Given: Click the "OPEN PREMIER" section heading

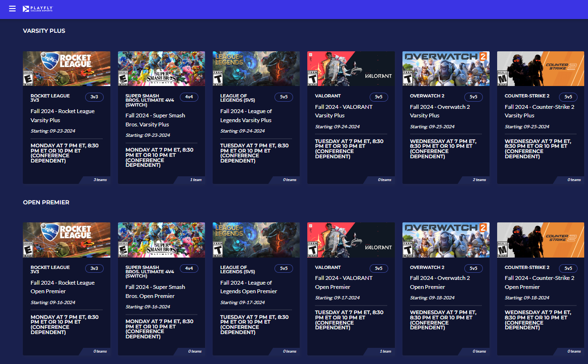Looking at the screenshot, I should 46,202.
